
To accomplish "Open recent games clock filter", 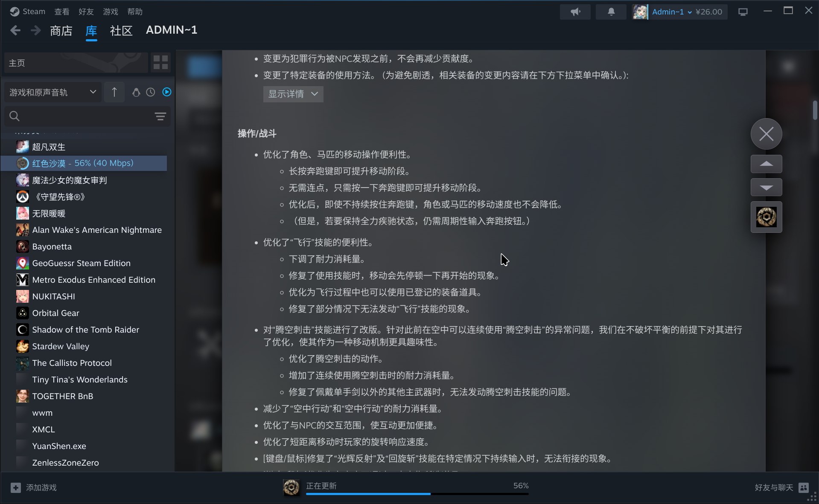I will (150, 92).
